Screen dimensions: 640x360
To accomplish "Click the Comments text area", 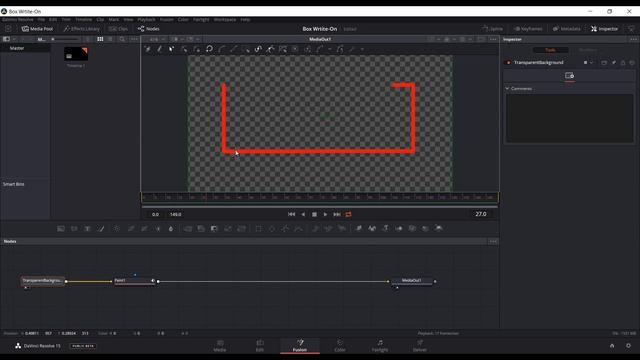I will click(569, 118).
